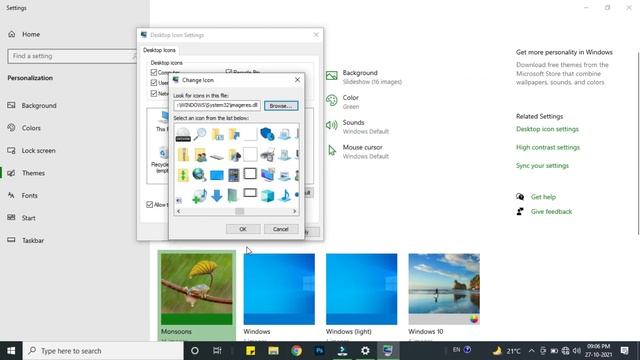Pick the folder with two users icon
Viewport: 640px width, 360px height.
(200, 155)
